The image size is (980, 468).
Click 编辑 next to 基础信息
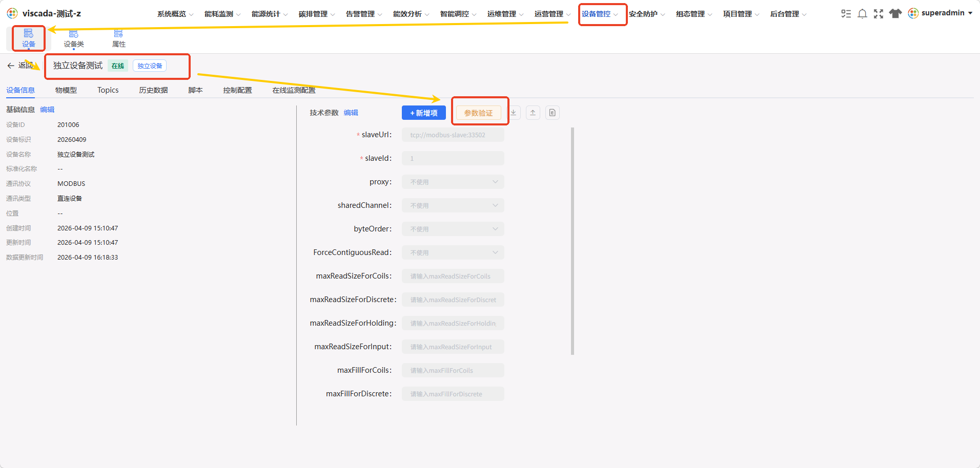click(47, 110)
